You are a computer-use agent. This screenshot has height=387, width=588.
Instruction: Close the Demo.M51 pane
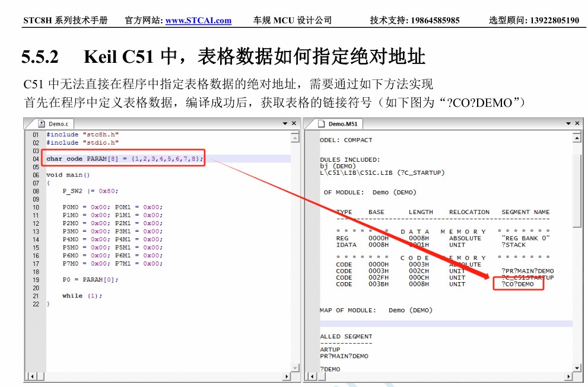point(577,123)
